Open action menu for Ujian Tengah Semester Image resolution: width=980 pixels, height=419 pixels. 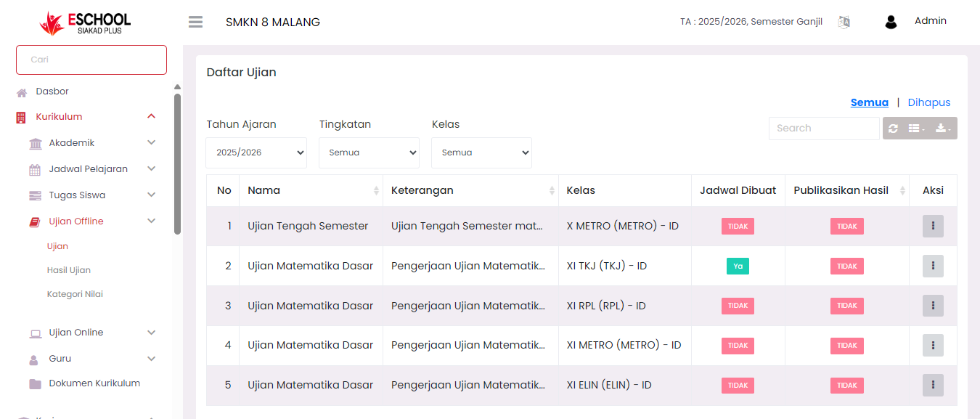point(933,227)
